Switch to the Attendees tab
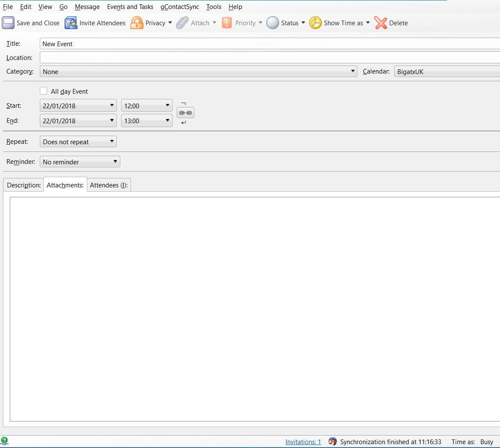 (109, 185)
